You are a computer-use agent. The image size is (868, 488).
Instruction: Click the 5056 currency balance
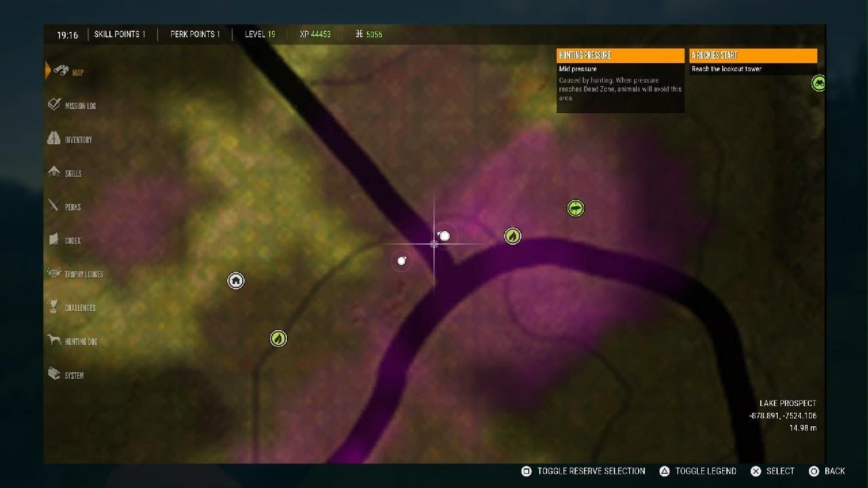pos(368,34)
